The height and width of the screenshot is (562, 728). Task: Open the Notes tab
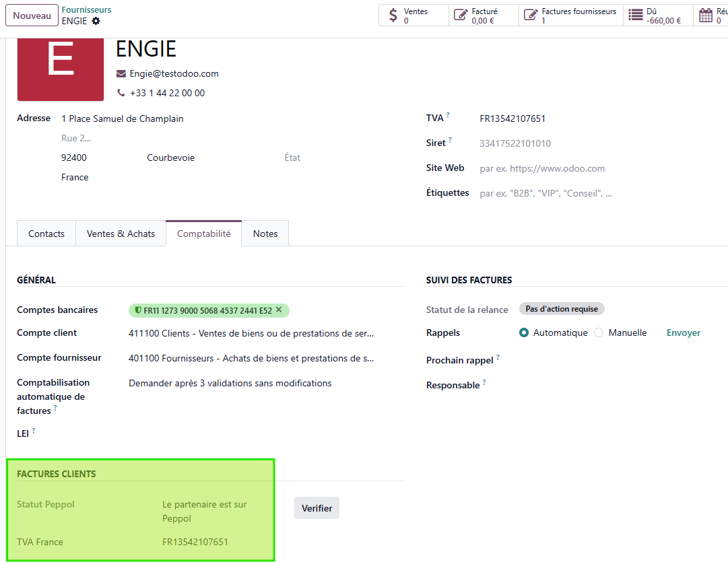coord(265,234)
